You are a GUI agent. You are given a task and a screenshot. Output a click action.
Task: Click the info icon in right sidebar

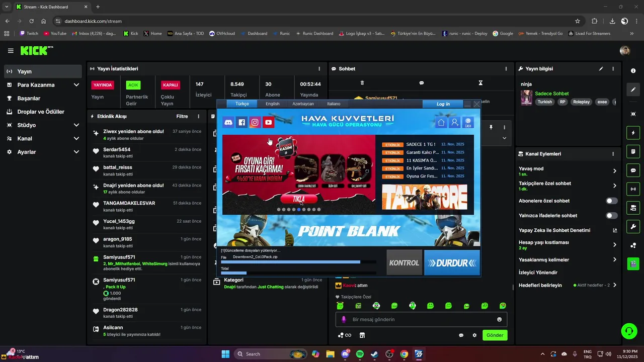pos(633,71)
